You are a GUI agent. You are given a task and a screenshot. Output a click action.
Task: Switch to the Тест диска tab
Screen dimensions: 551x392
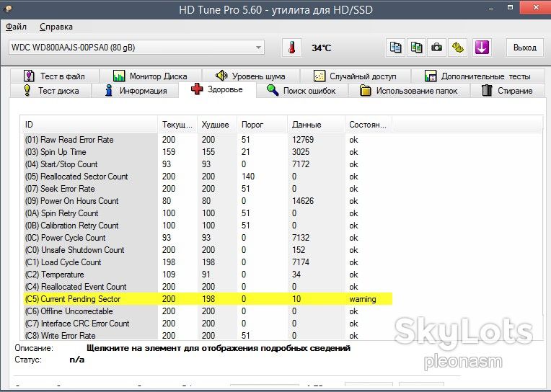click(x=51, y=91)
